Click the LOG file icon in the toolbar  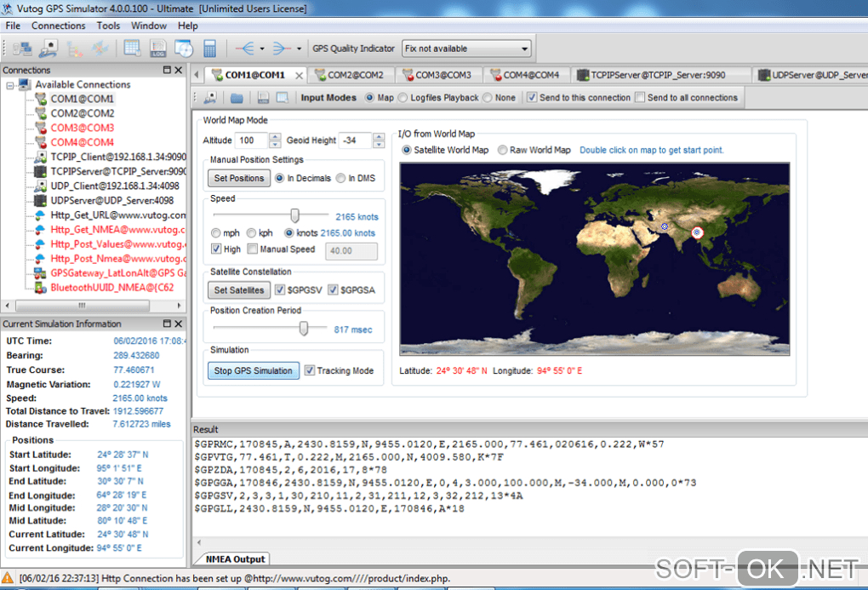pos(158,49)
